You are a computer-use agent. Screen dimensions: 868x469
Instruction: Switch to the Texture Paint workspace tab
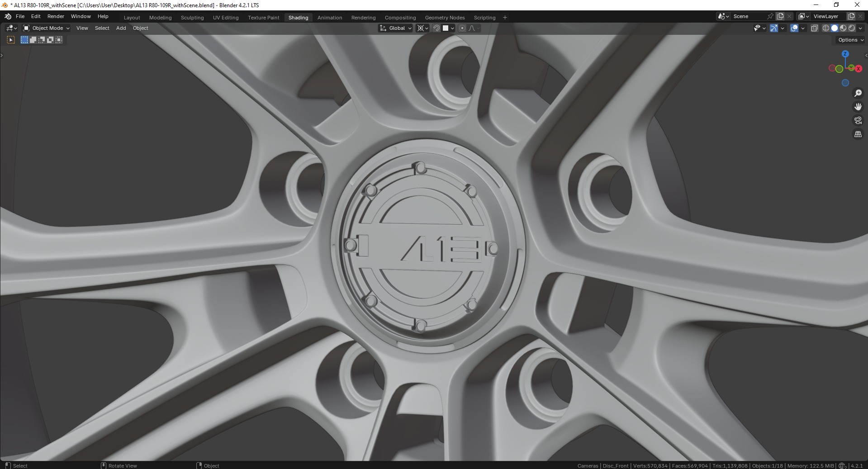pyautogui.click(x=263, y=18)
